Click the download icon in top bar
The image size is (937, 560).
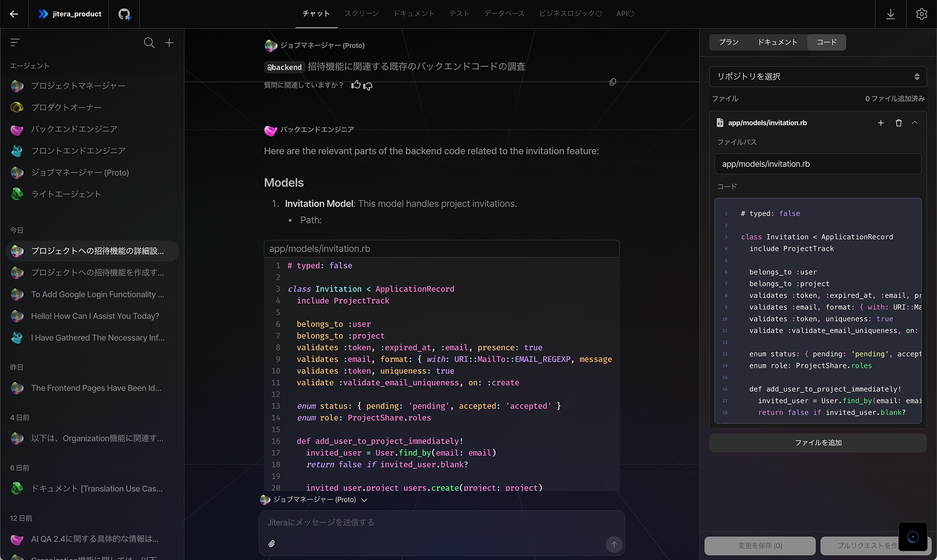890,13
